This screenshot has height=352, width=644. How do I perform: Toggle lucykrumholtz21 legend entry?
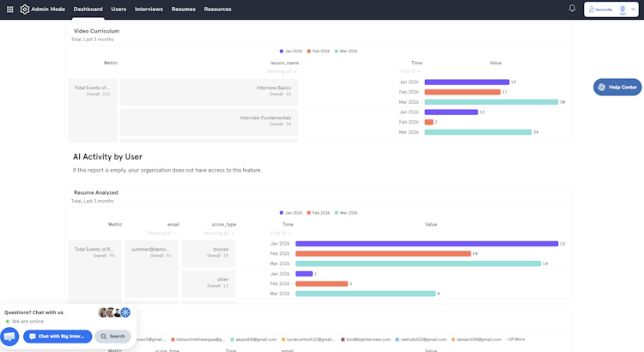pyautogui.click(x=308, y=339)
